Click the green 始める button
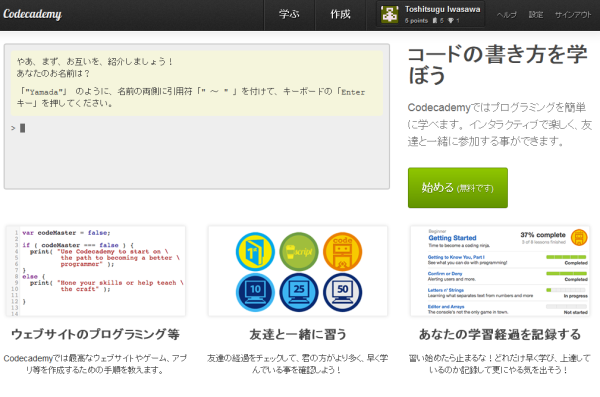Image resolution: width=600 pixels, height=397 pixels. 458,188
